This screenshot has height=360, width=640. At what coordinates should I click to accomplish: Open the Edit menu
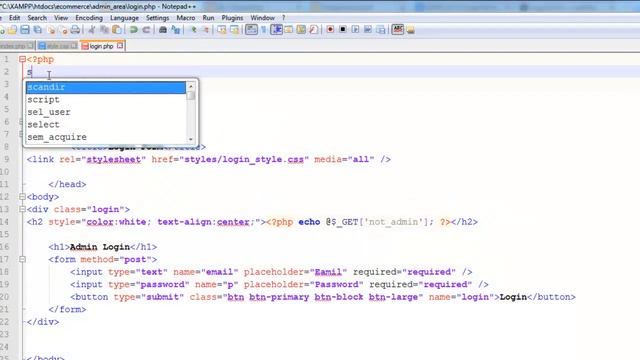point(14,18)
